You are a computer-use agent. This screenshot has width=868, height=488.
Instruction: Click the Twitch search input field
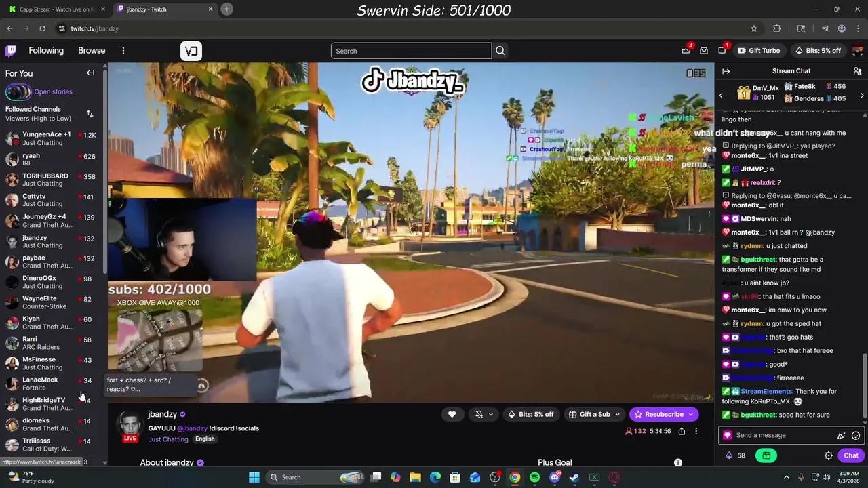pyautogui.click(x=411, y=51)
